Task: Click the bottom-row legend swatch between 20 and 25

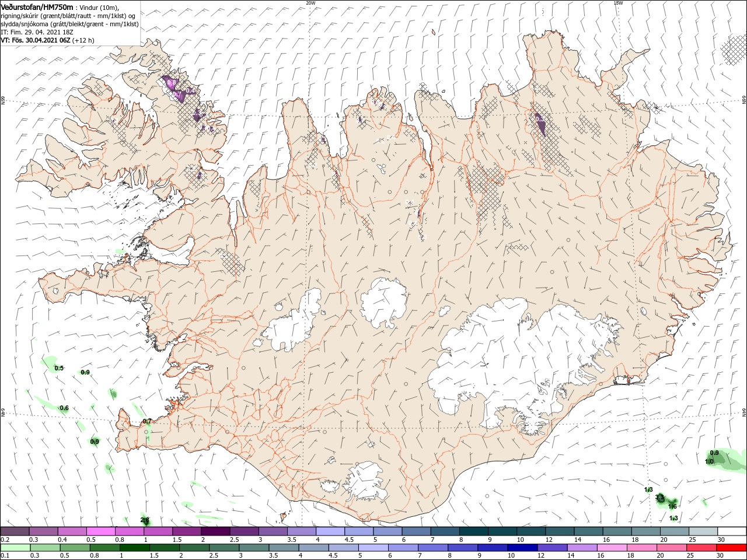Action: 672,548
